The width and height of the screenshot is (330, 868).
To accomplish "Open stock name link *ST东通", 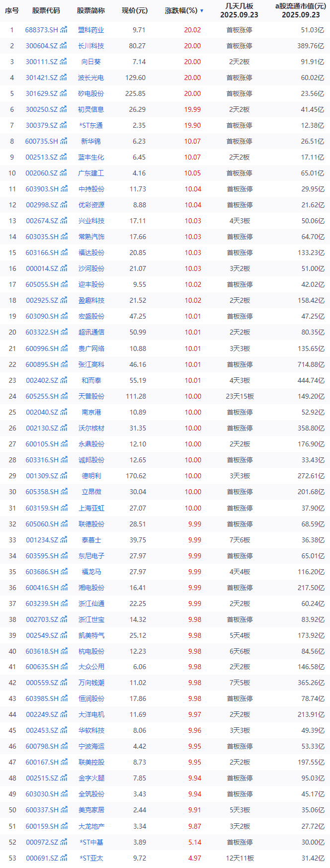I will click(91, 125).
